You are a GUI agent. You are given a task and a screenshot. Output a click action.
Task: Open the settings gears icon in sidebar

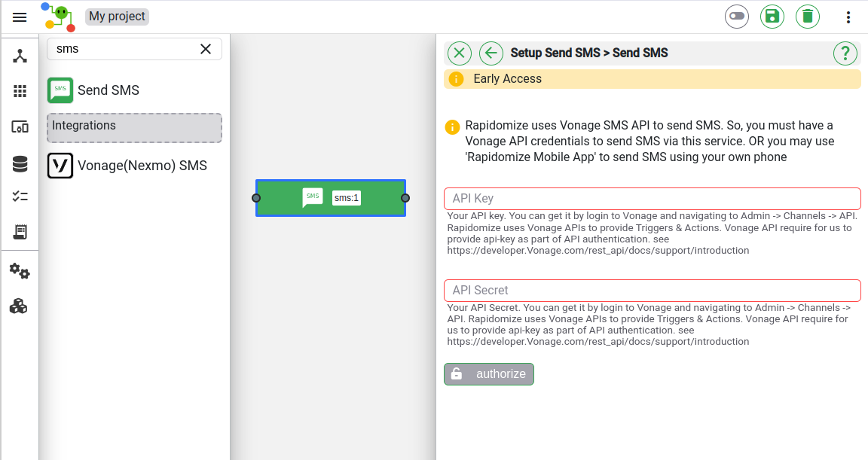[x=20, y=271]
